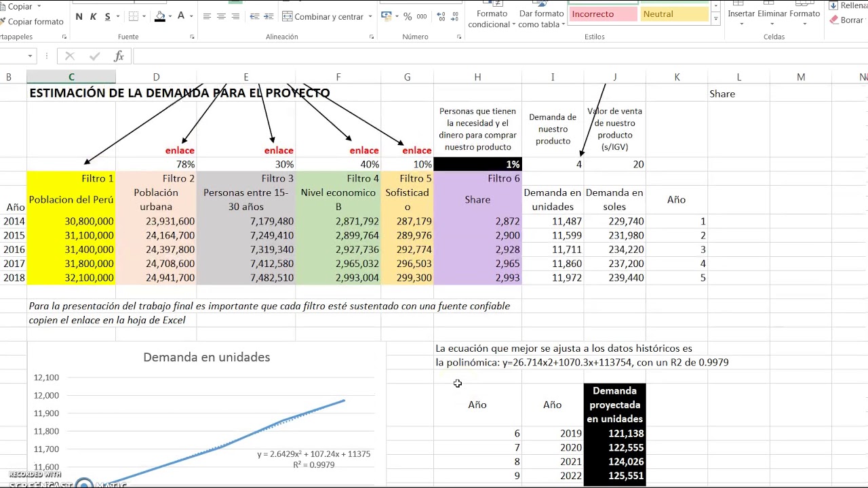Open borders dropdown arrow
868x488 pixels.
click(144, 16)
